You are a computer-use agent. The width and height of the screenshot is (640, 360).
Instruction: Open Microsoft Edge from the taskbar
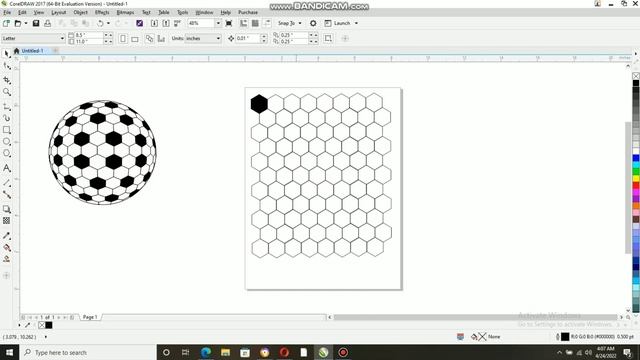[206, 352]
